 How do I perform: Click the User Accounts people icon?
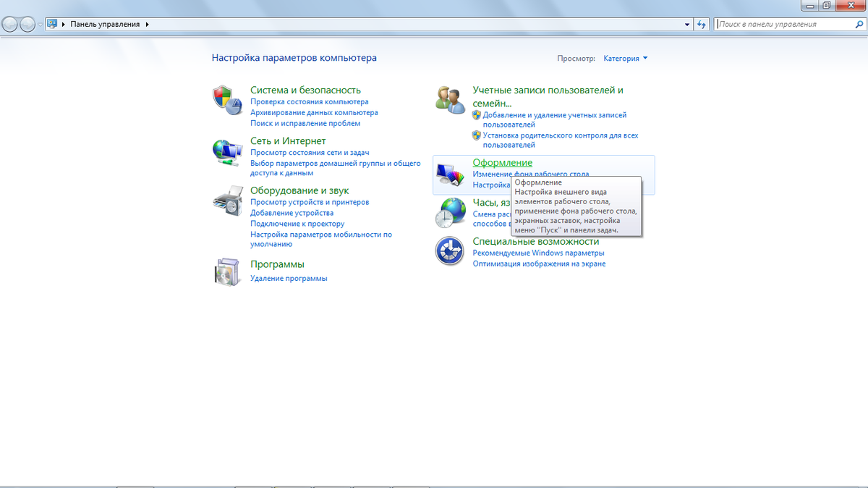pos(450,100)
